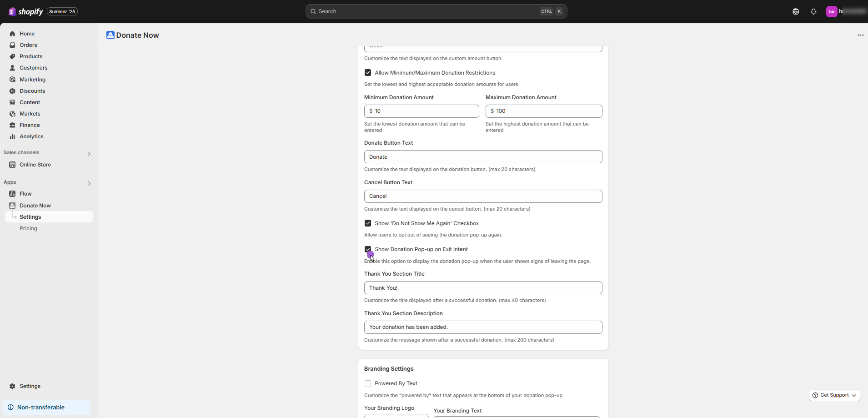Click the Customers person icon
Screen dimensions: 868x418
pos(12,68)
